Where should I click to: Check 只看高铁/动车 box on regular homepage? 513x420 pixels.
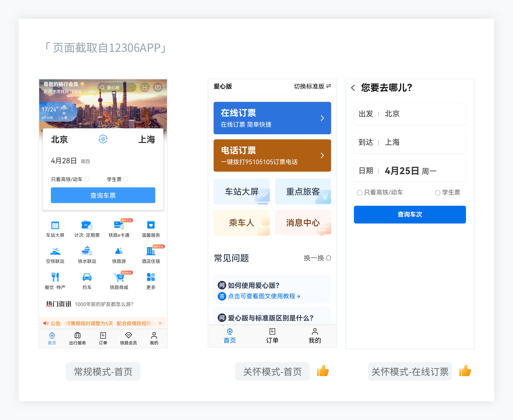click(87, 179)
